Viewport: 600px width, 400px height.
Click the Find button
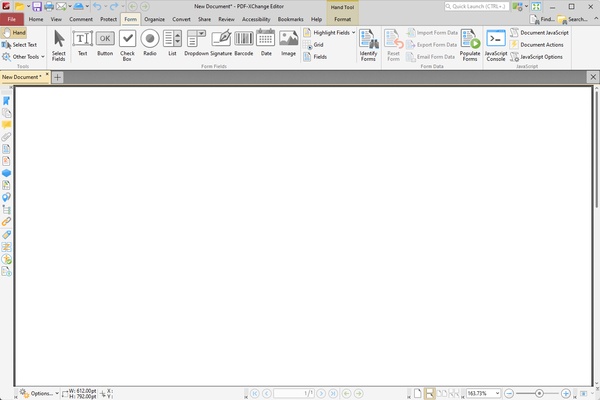pos(542,19)
